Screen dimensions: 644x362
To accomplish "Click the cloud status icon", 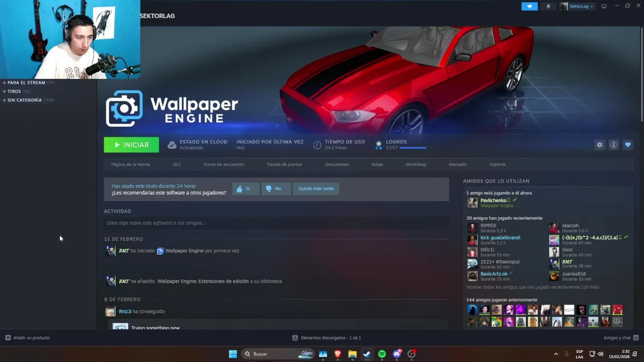I will 172,145.
